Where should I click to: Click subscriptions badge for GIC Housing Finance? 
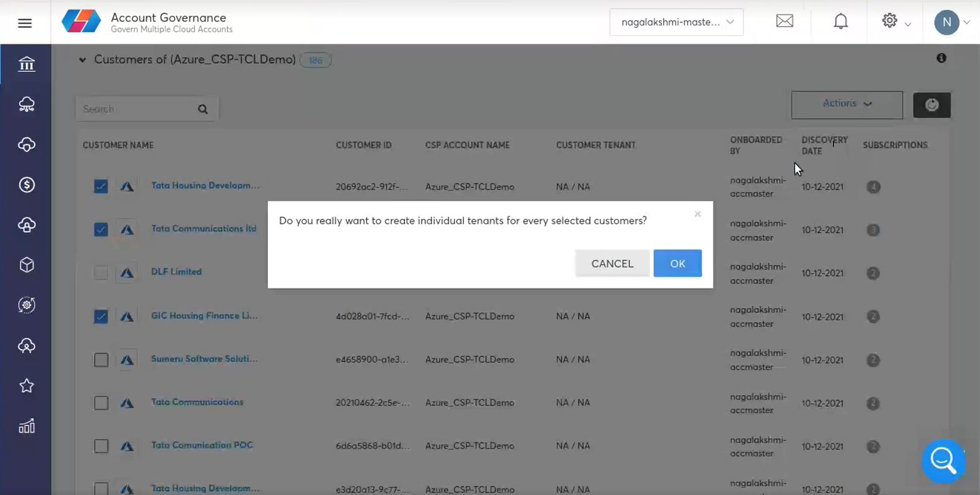tap(873, 316)
